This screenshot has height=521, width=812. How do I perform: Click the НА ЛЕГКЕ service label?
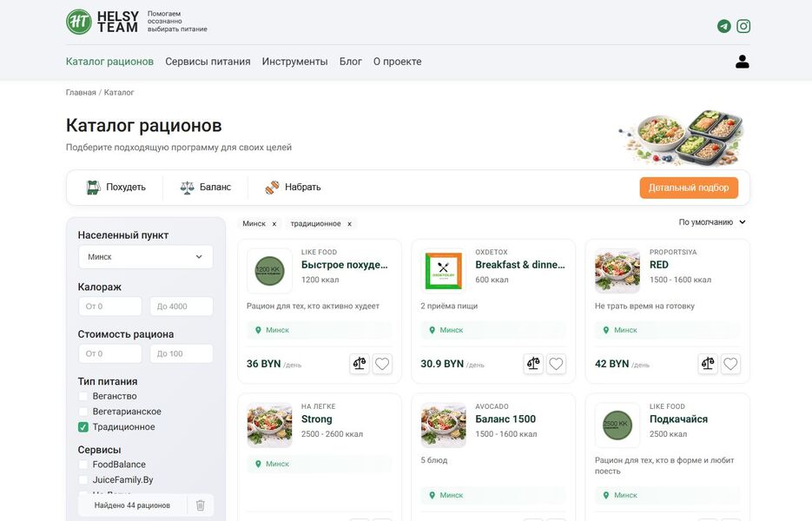pyautogui.click(x=319, y=406)
